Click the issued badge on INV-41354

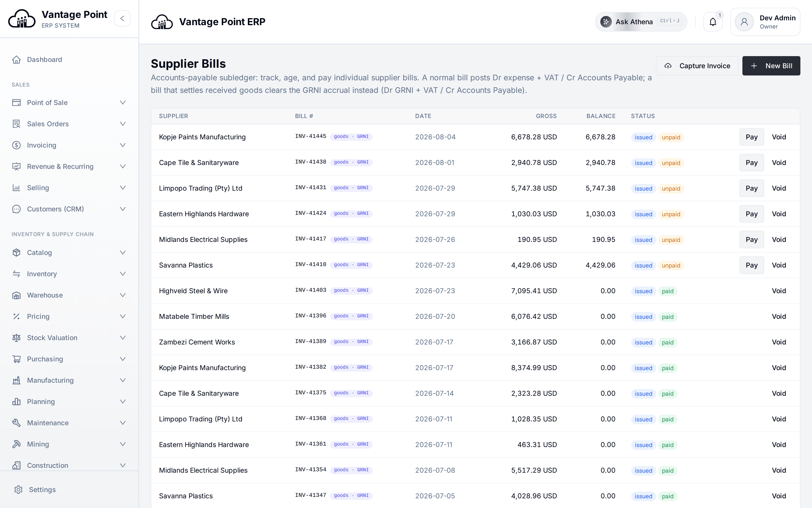coord(643,471)
